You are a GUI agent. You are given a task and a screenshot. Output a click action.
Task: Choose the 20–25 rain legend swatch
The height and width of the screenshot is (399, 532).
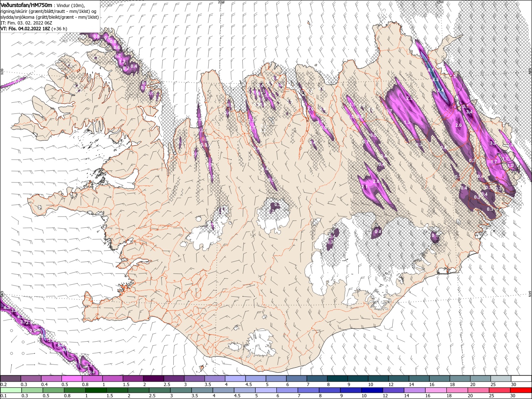(478, 390)
